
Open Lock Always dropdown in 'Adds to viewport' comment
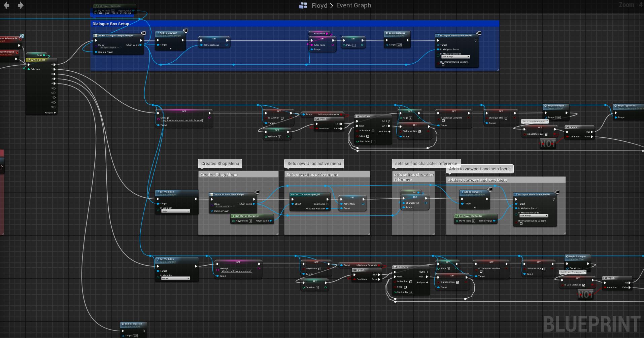click(x=533, y=215)
